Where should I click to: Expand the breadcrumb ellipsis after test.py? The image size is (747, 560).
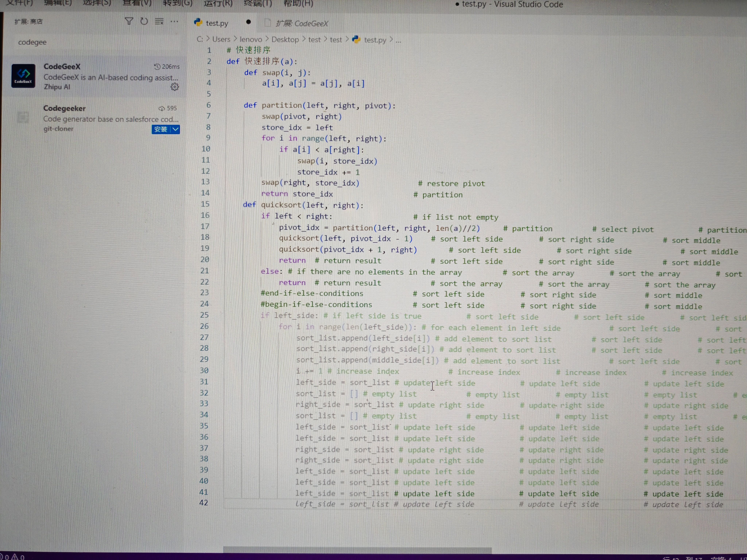(398, 40)
